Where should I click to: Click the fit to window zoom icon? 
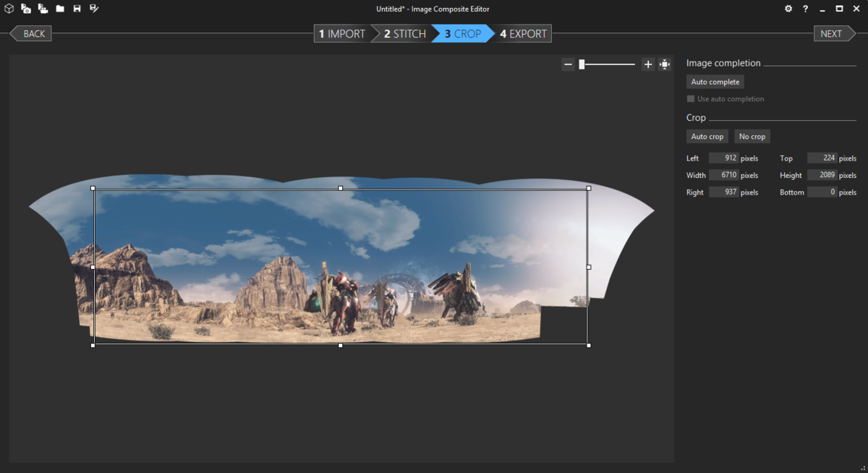665,64
